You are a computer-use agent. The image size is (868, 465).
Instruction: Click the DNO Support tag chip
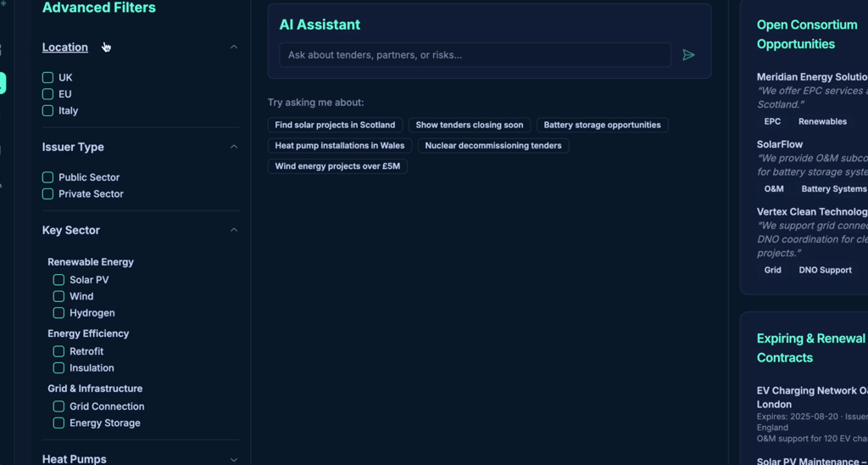click(825, 270)
